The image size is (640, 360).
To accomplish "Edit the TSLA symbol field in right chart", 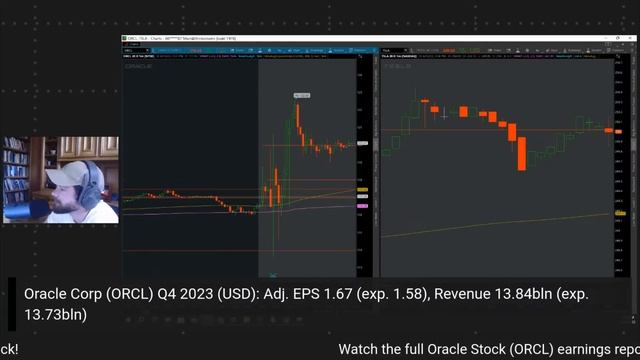I will click(x=393, y=50).
